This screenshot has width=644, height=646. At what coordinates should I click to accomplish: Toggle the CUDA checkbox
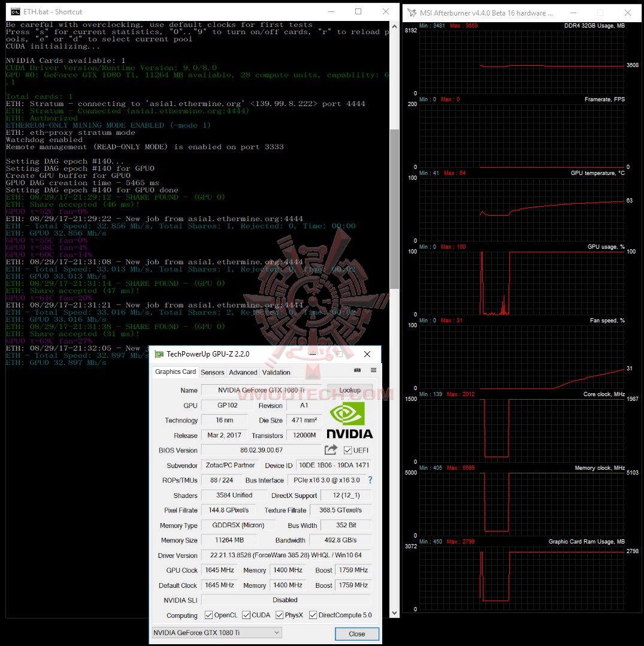coord(246,615)
